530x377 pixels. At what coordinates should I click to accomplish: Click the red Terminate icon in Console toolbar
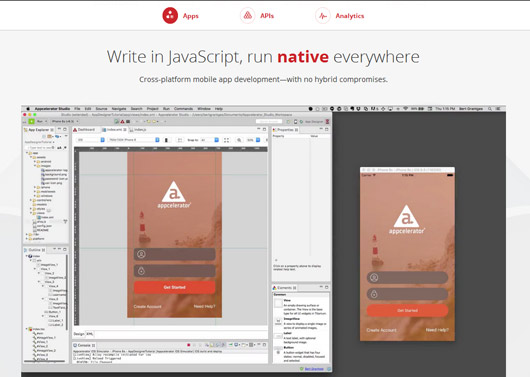pyautogui.click(x=189, y=345)
